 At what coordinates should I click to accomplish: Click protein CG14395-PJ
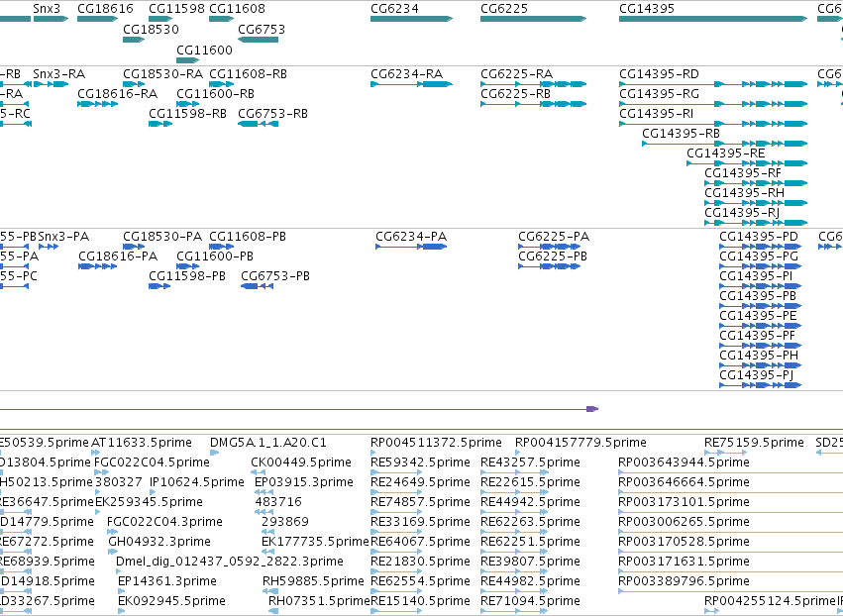point(757,376)
